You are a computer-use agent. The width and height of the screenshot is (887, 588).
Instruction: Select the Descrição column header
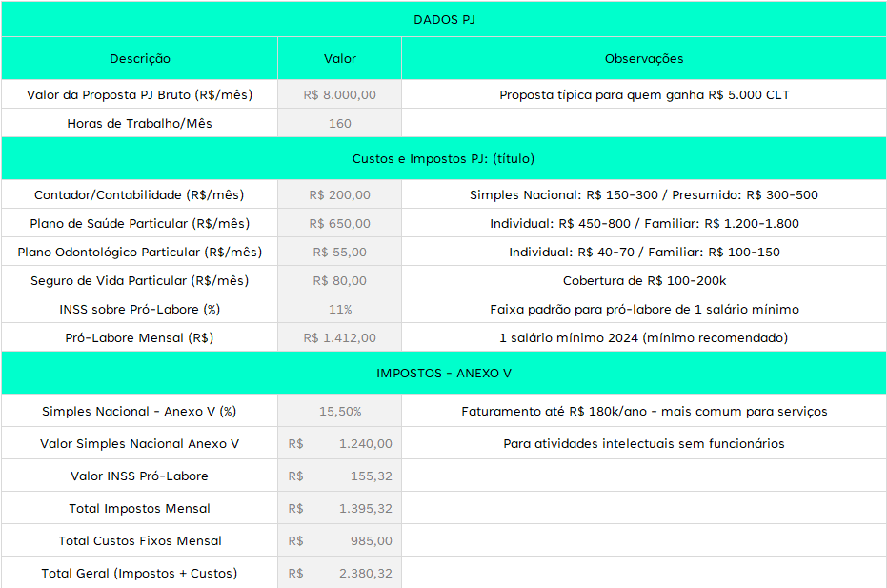140,58
